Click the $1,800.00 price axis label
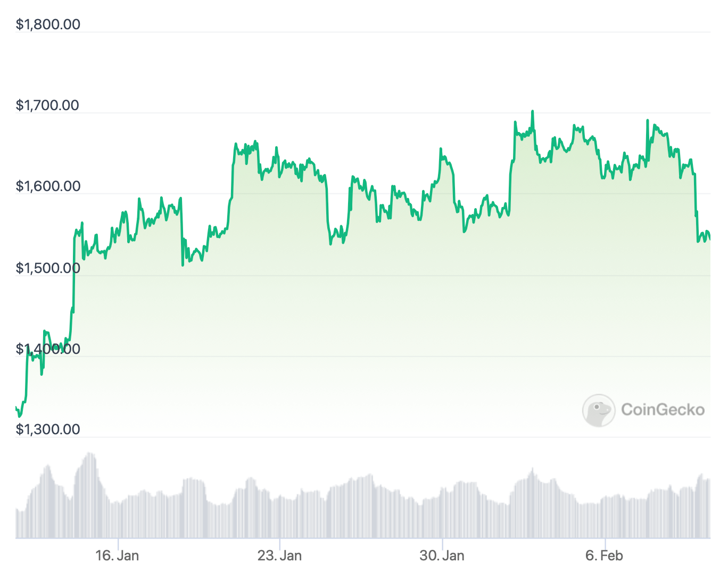 pos(48,24)
